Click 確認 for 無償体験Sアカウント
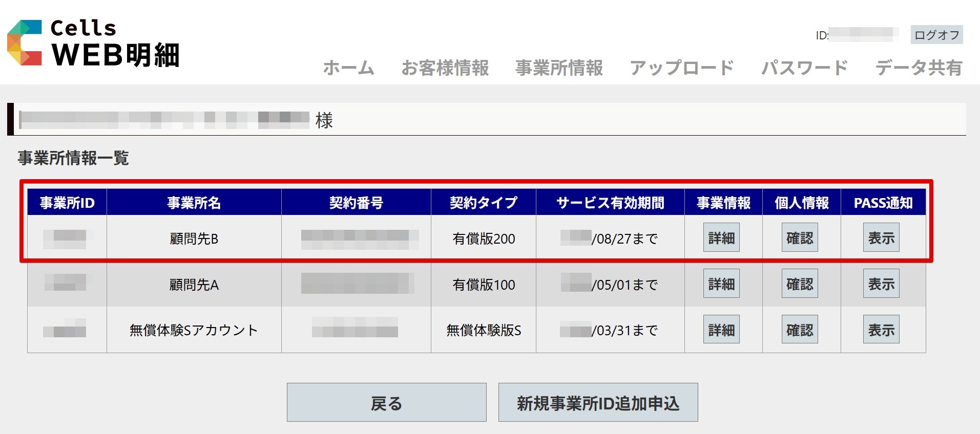 tap(799, 330)
